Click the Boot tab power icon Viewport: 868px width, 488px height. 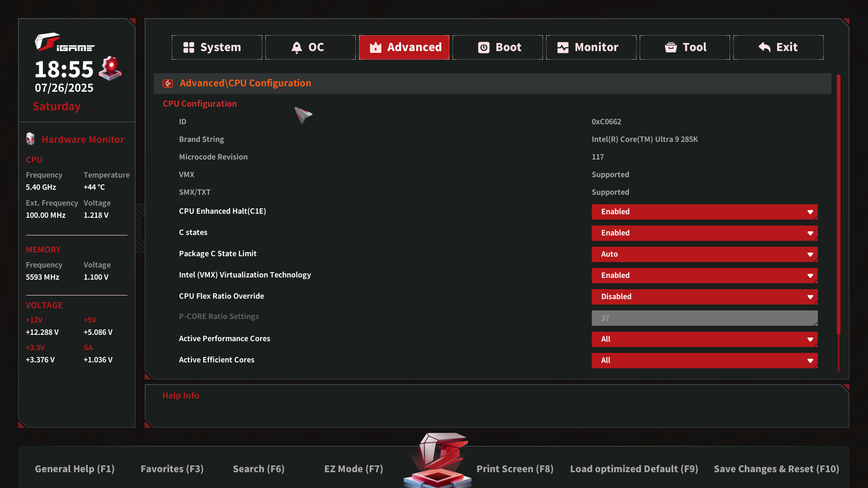(x=484, y=47)
